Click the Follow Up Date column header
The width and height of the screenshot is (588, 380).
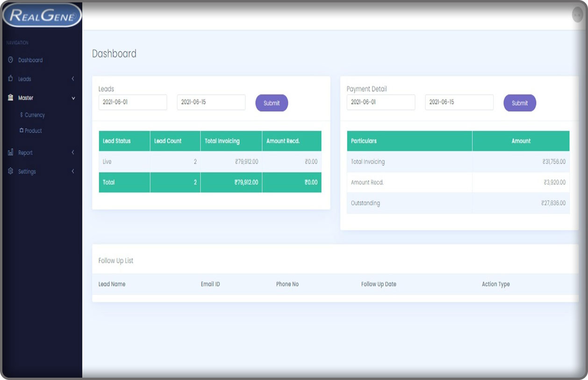(379, 284)
